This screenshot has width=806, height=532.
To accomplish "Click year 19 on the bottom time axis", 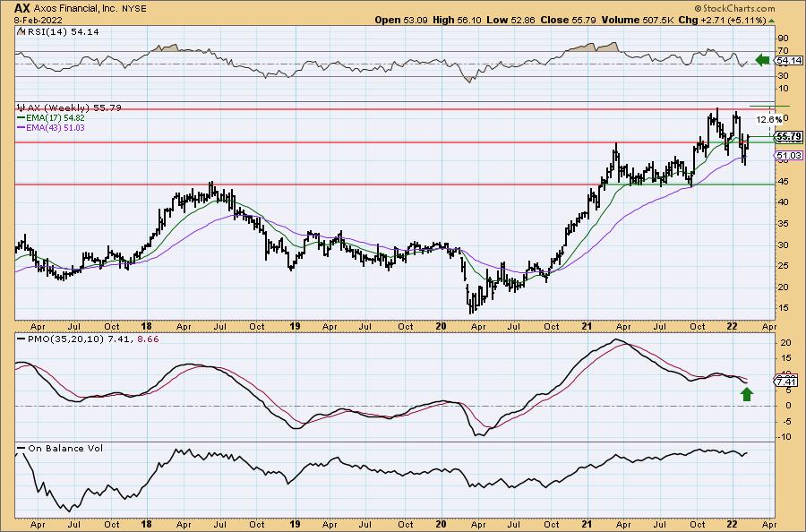I will 295,524.
